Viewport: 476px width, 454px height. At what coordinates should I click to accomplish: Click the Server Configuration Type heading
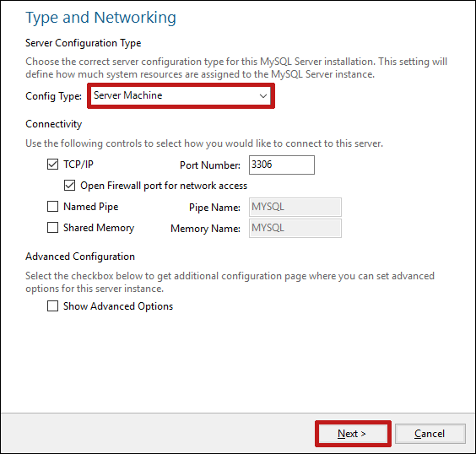tap(84, 43)
